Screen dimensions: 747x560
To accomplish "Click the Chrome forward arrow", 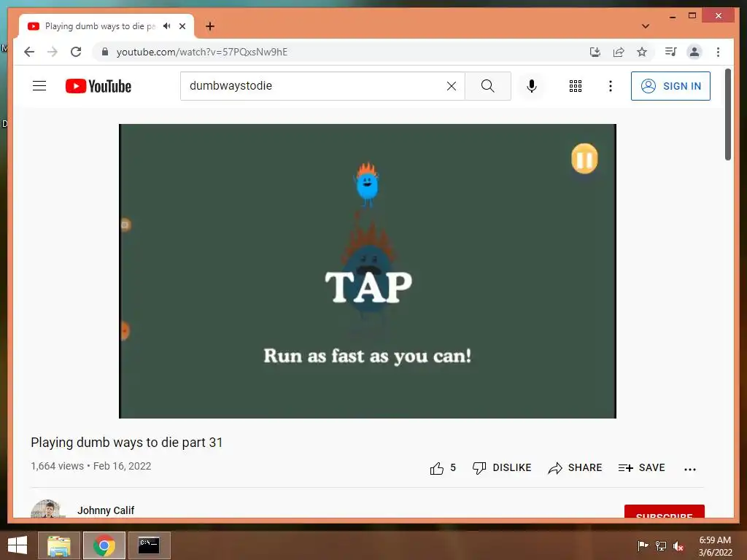I will [x=53, y=52].
